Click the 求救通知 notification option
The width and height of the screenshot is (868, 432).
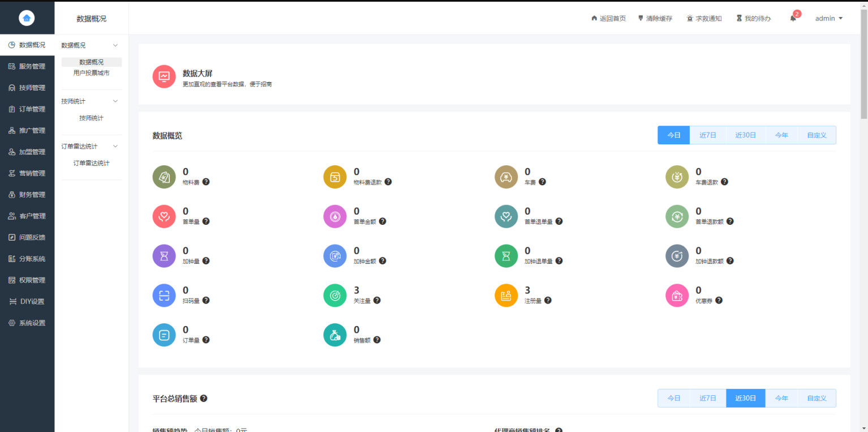704,18
